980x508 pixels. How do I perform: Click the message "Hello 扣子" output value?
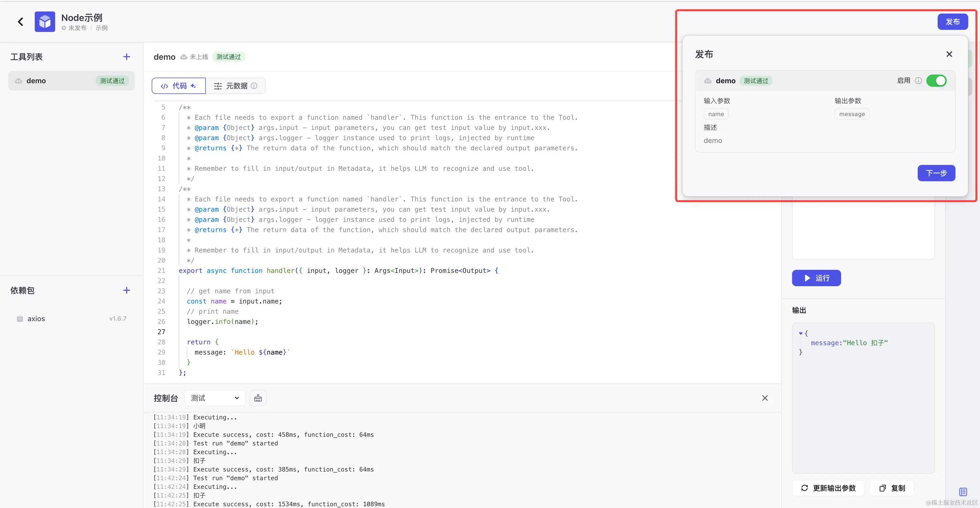(849, 343)
